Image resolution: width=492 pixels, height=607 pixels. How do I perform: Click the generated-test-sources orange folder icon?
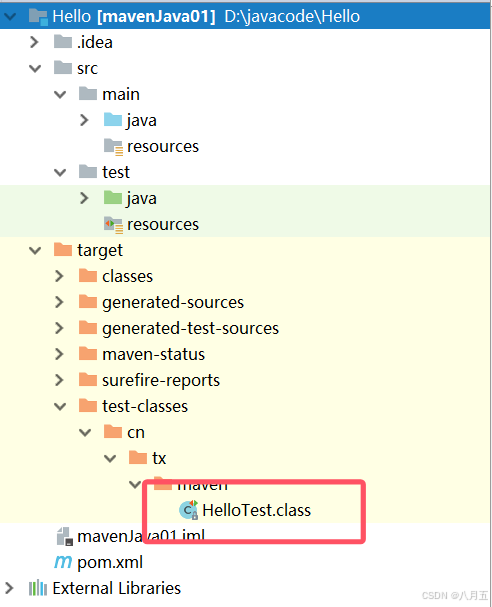point(88,327)
